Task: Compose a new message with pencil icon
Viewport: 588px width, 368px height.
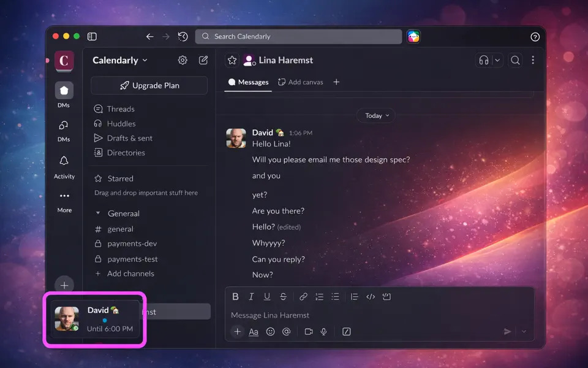Action: coord(203,60)
